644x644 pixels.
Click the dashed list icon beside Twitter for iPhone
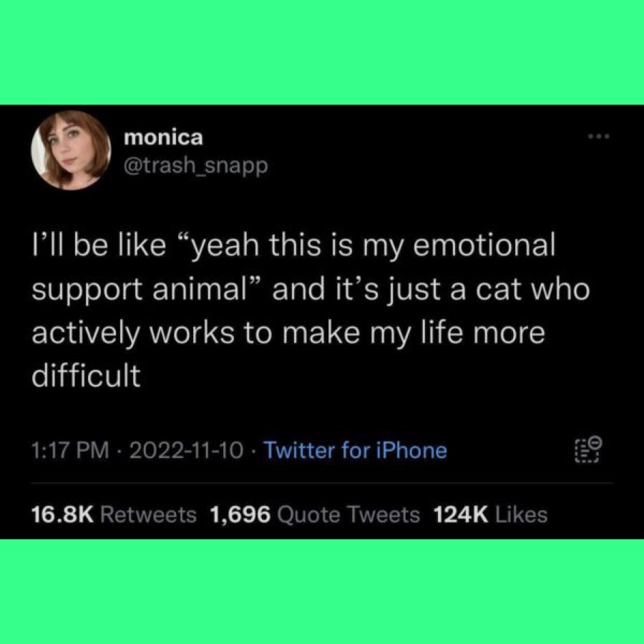click(589, 451)
